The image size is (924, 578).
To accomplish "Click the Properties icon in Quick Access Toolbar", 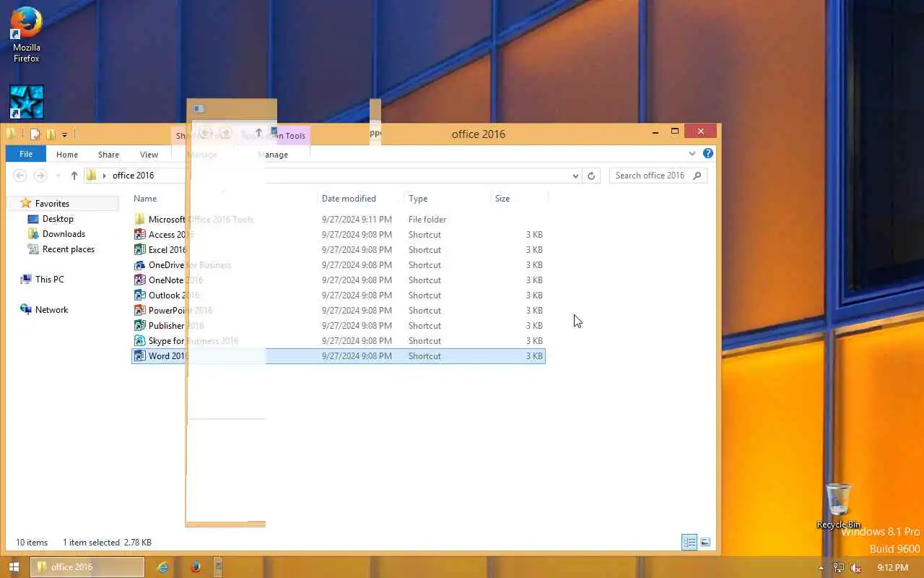I will point(35,134).
